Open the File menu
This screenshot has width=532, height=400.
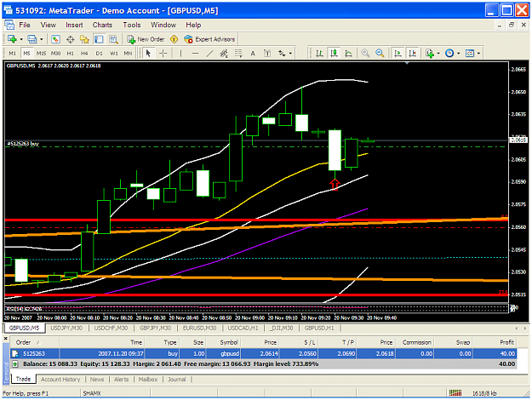pyautogui.click(x=25, y=25)
